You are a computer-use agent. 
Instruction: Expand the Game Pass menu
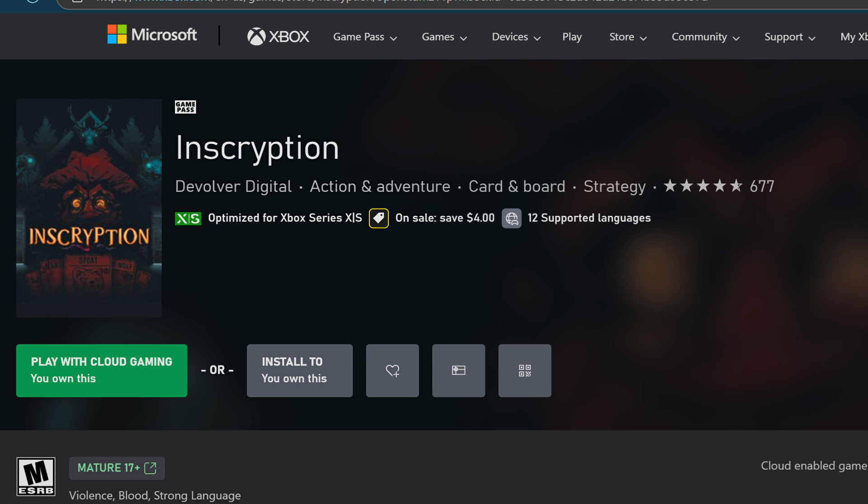click(x=365, y=37)
